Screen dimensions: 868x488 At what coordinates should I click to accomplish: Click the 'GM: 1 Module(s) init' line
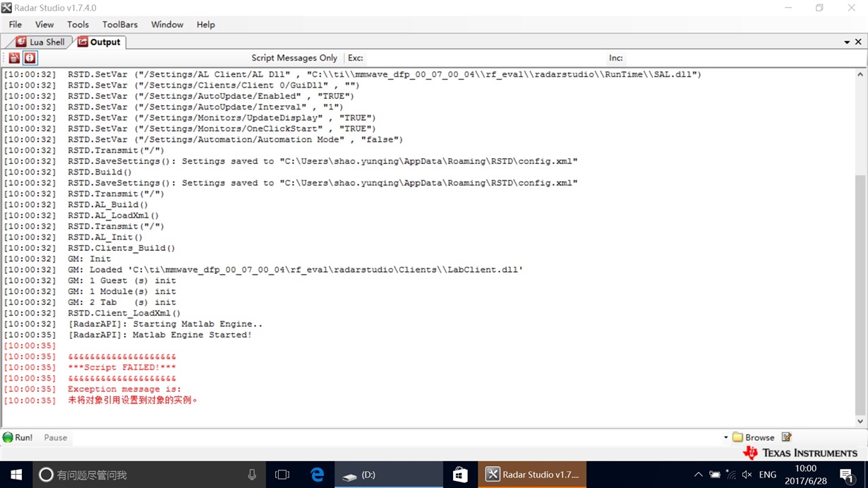click(x=121, y=292)
